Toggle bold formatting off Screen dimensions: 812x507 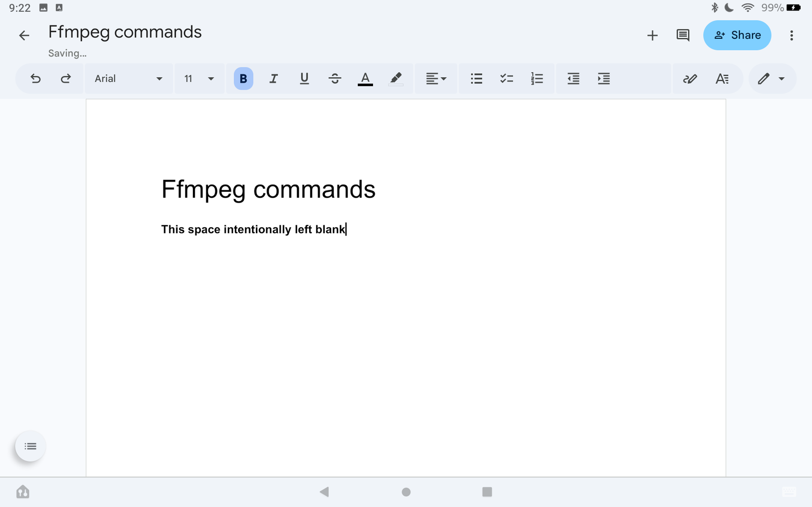pos(243,79)
